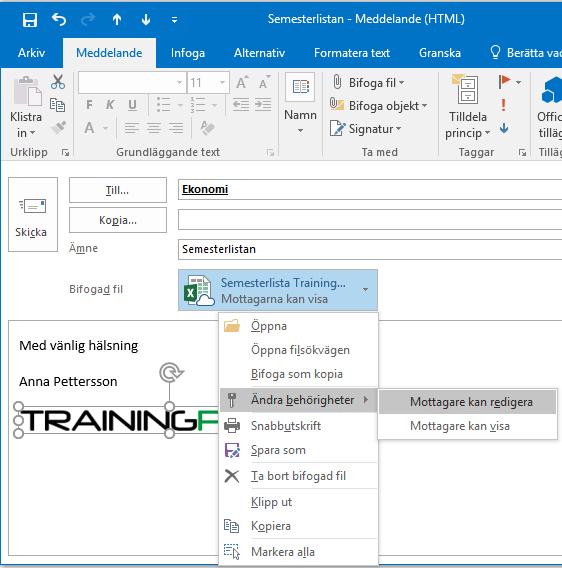Open the Customize Quick Access Toolbar dropdown
The width and height of the screenshot is (562, 568).
tap(174, 20)
